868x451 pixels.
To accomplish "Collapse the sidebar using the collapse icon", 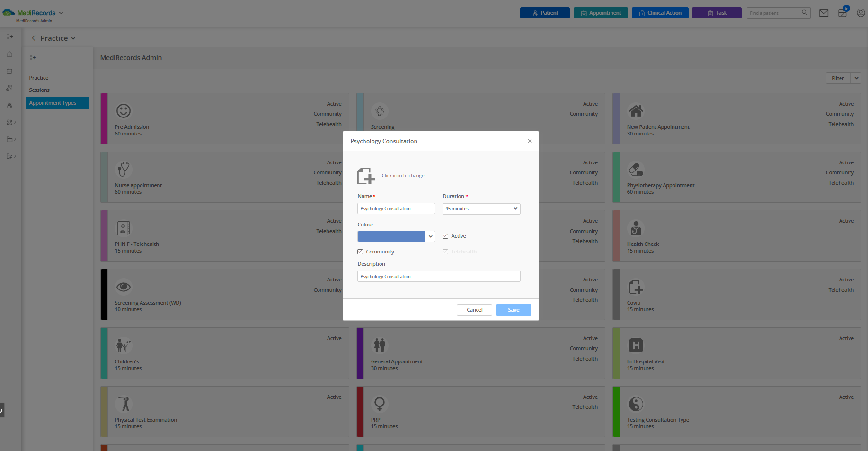I will [33, 57].
